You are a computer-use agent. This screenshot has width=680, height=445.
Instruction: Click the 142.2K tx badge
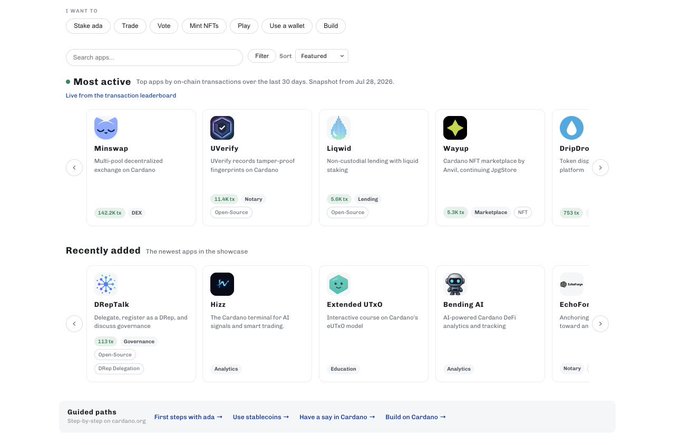109,213
